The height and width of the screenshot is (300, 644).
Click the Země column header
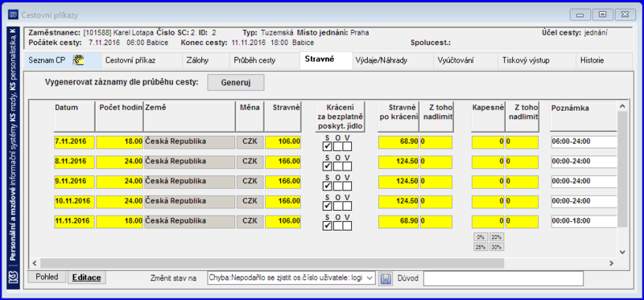click(189, 117)
